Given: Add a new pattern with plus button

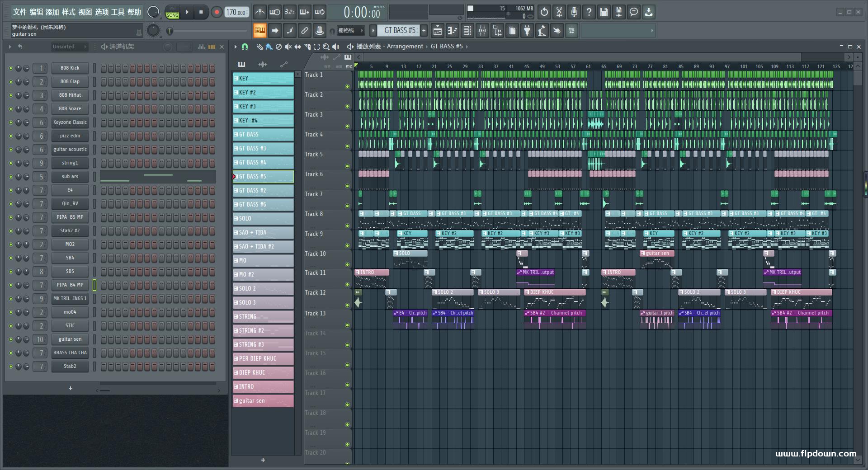Looking at the screenshot, I should pos(424,31).
